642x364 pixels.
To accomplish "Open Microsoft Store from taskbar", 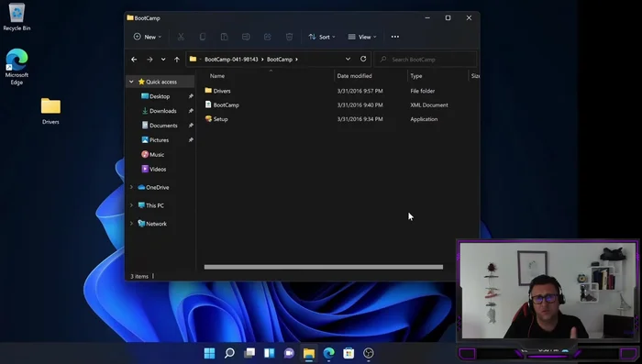I will [349, 353].
